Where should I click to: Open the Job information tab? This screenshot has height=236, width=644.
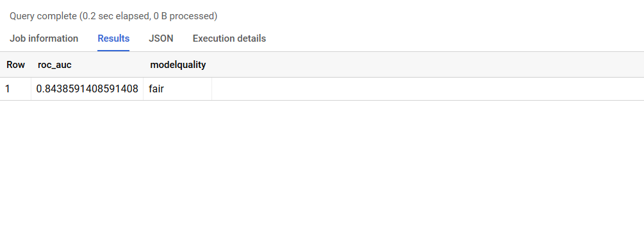(44, 38)
